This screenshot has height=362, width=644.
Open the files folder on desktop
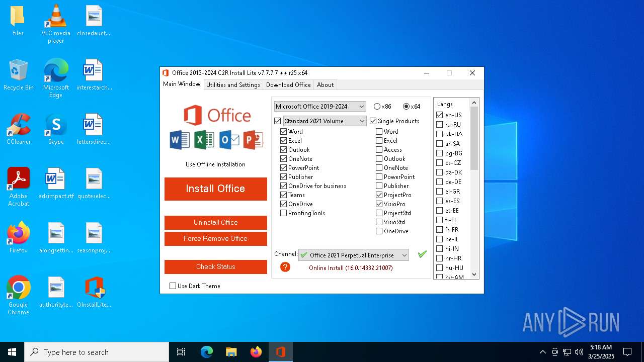click(x=18, y=21)
